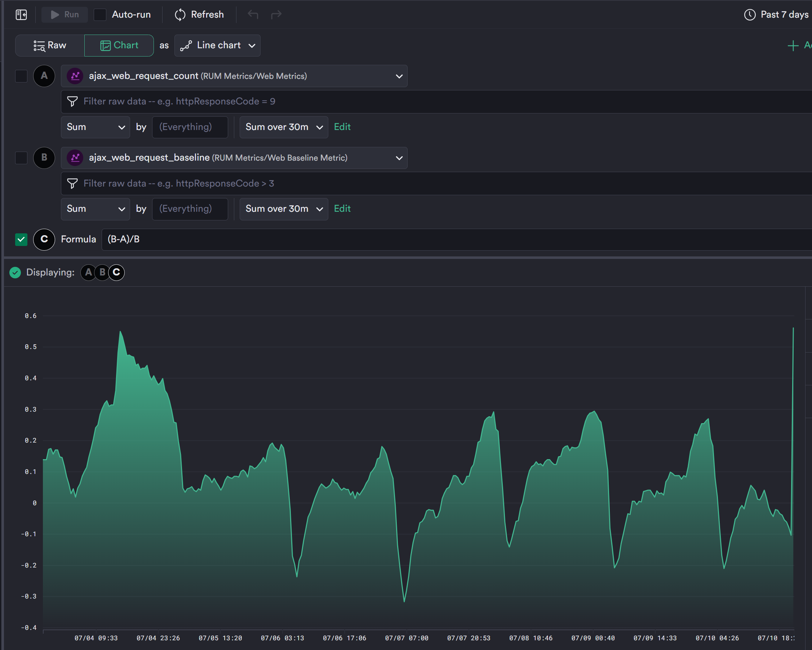Image resolution: width=812 pixels, height=650 pixels.
Task: Click the green plus add icon
Action: 793,45
